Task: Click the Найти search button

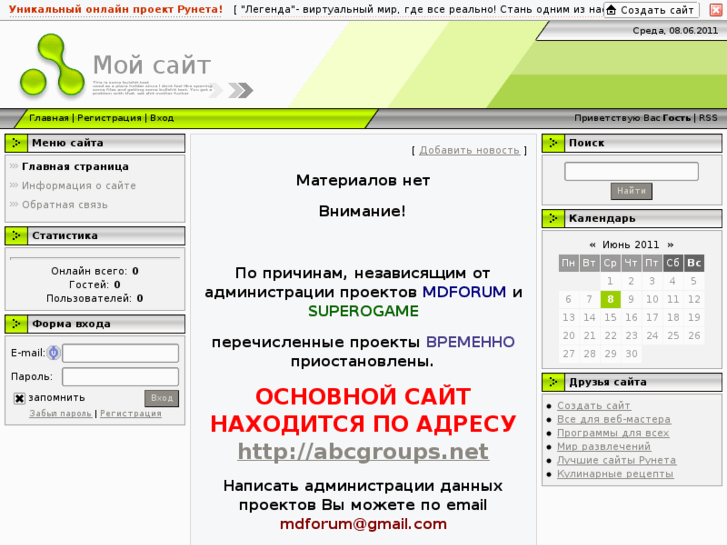Action: (631, 191)
